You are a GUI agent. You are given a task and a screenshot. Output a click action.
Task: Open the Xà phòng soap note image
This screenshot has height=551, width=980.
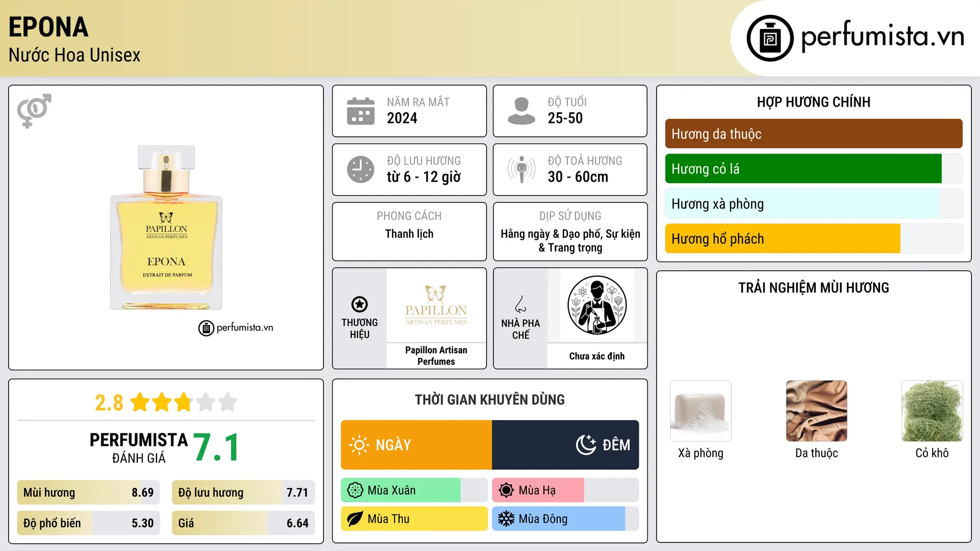701,411
